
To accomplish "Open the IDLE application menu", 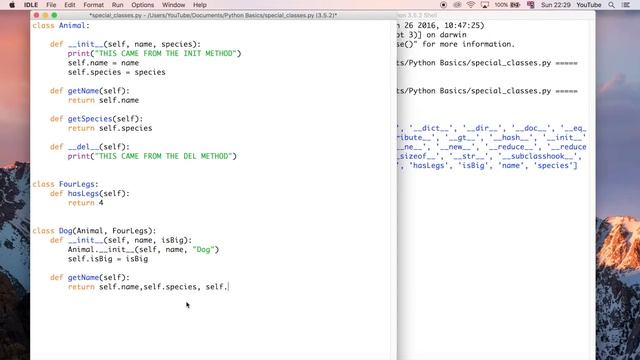I will [31, 5].
